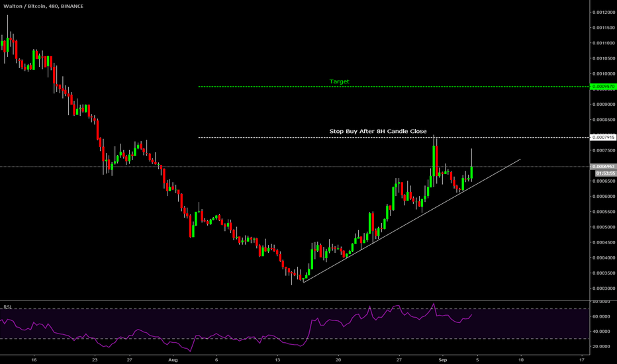Click the '10' date label on the time axis
This screenshot has height=364, width=617.
521,359
